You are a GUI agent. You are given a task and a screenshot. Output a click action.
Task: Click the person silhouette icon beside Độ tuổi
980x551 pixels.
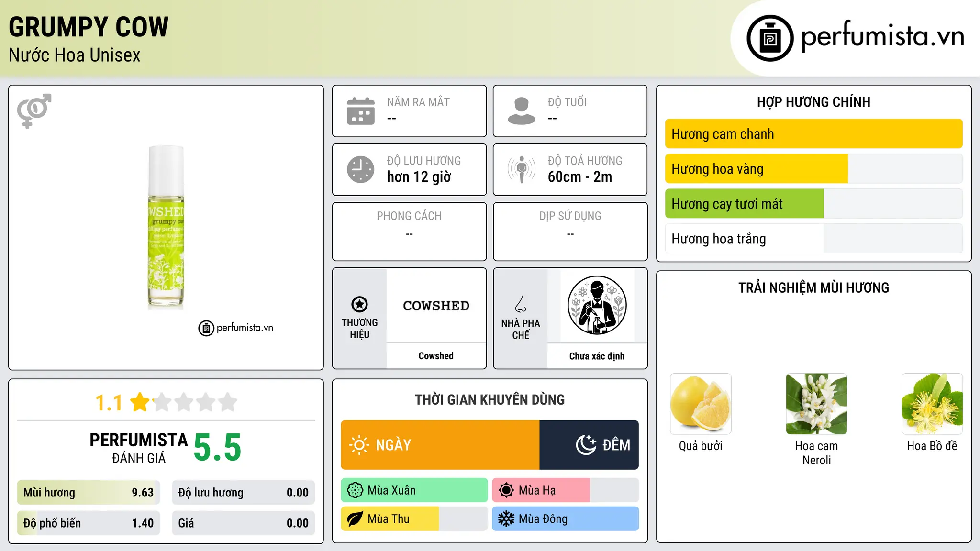click(x=521, y=111)
